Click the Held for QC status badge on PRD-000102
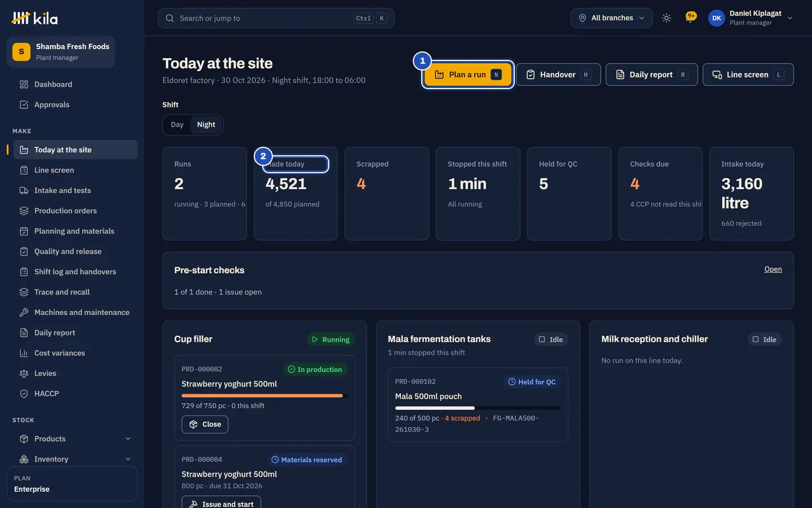The height and width of the screenshot is (508, 812). pos(532,382)
